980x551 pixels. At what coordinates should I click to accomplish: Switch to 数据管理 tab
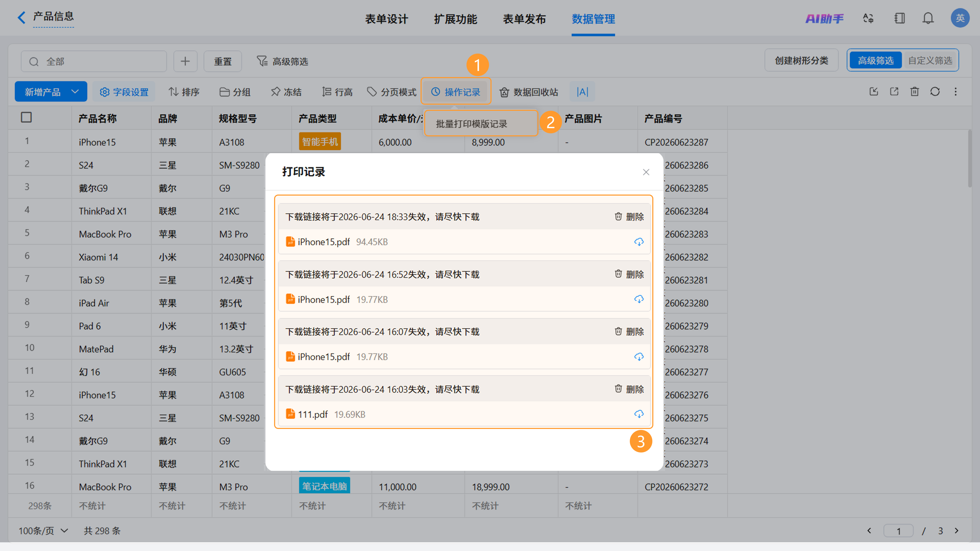tap(593, 19)
